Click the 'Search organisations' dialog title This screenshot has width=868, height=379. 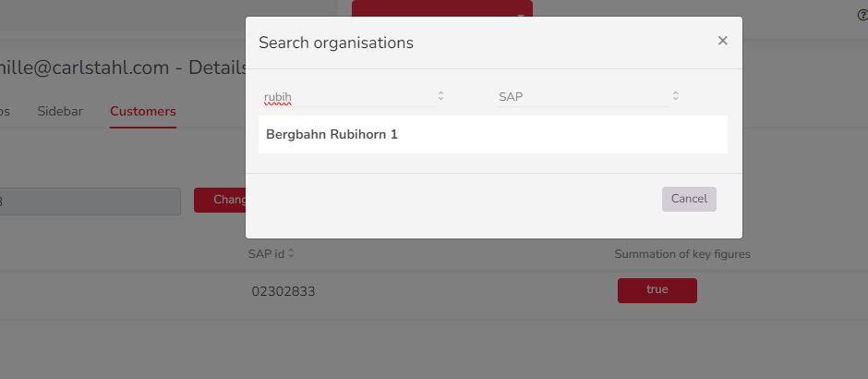point(336,43)
